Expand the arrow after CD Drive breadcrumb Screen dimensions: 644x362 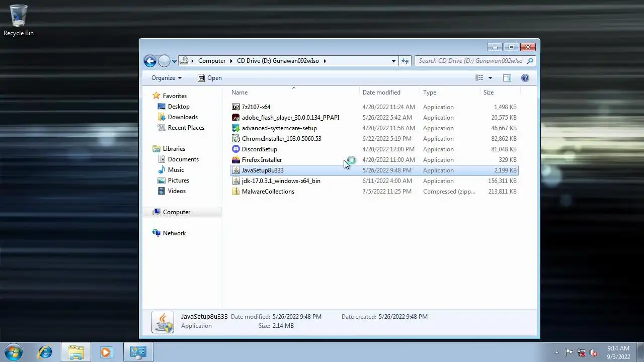pyautogui.click(x=325, y=61)
